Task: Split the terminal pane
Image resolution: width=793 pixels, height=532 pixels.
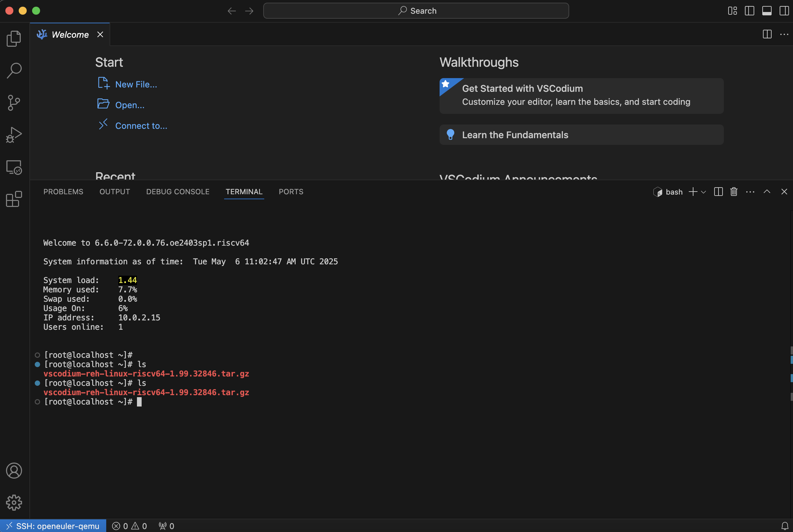Action: point(718,192)
